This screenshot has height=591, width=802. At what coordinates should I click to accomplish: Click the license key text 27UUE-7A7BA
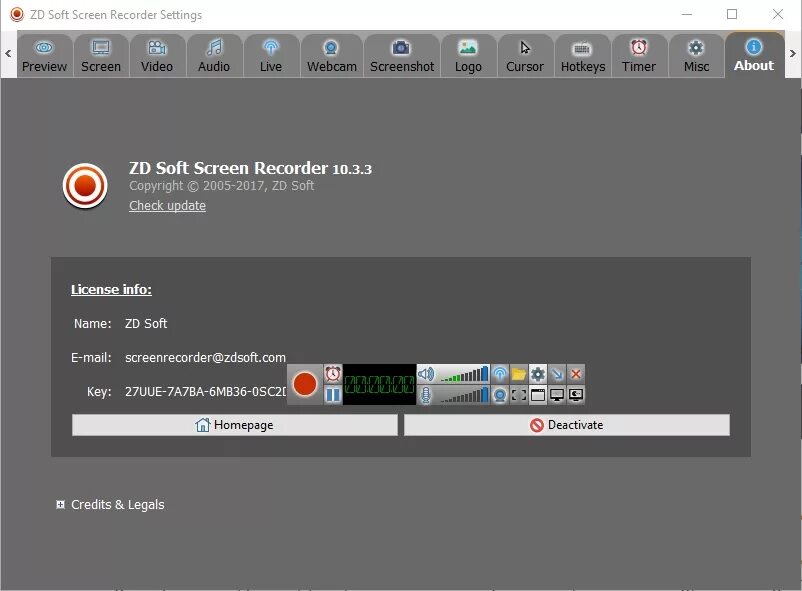click(x=205, y=391)
